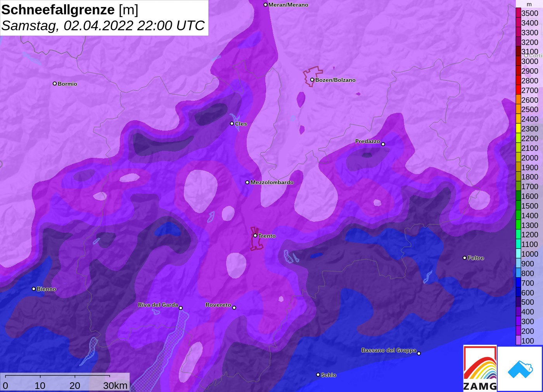543x392 pixels.
Task: Click the Bozen/Bolzano city marker
Action: tap(312, 80)
